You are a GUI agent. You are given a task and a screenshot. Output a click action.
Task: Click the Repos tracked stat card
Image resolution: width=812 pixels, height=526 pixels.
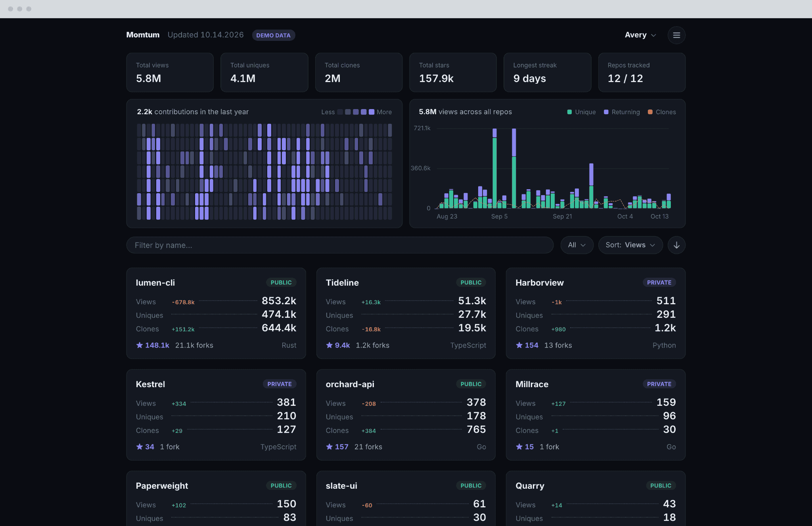coord(642,73)
